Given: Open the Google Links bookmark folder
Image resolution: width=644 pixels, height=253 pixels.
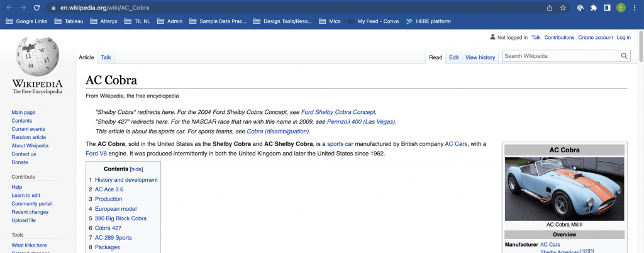Looking at the screenshot, I should (x=30, y=21).
